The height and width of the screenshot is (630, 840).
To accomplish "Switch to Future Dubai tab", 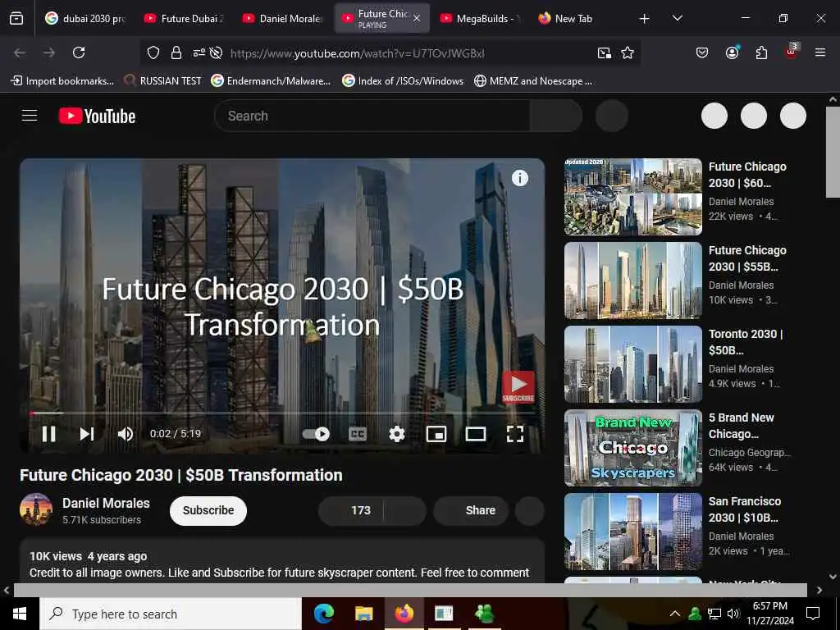I will pos(184,18).
